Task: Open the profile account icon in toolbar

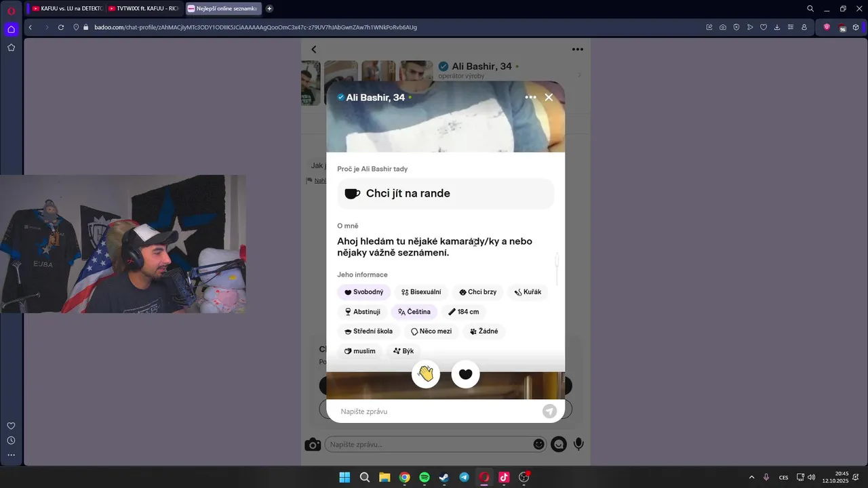Action: click(804, 27)
